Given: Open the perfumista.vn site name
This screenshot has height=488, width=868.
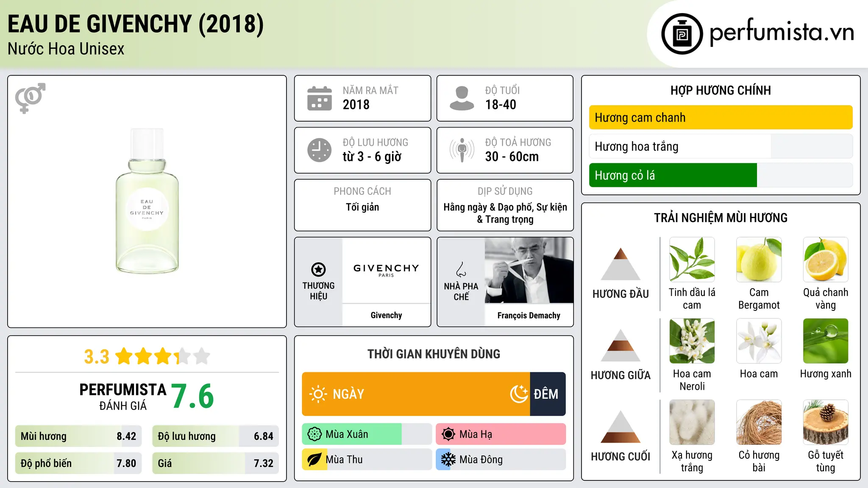Looking at the screenshot, I should (x=782, y=33).
